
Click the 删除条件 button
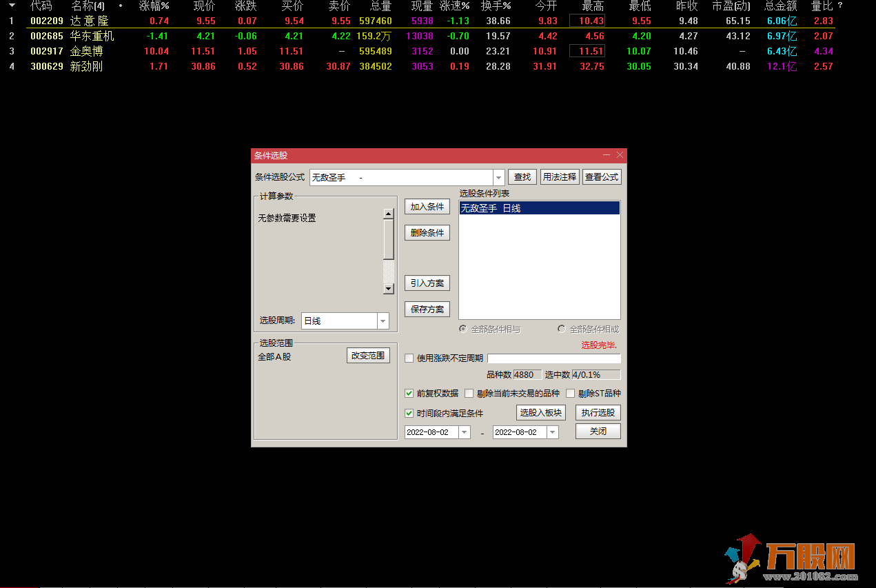pos(427,233)
